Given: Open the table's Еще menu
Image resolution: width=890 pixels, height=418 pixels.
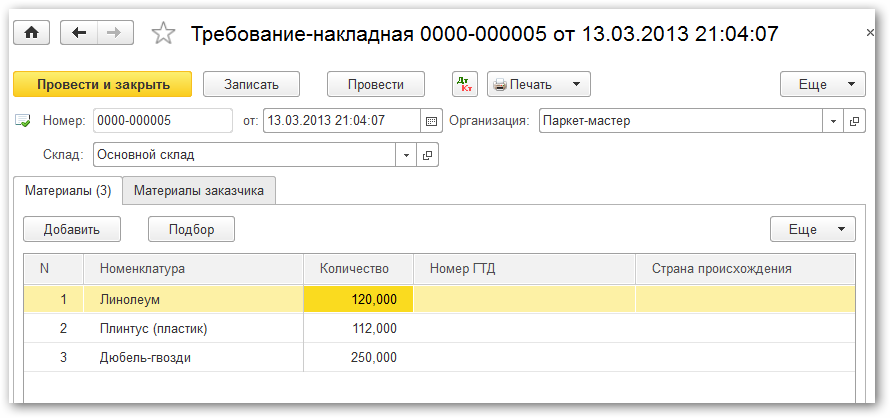Looking at the screenshot, I should tap(813, 229).
